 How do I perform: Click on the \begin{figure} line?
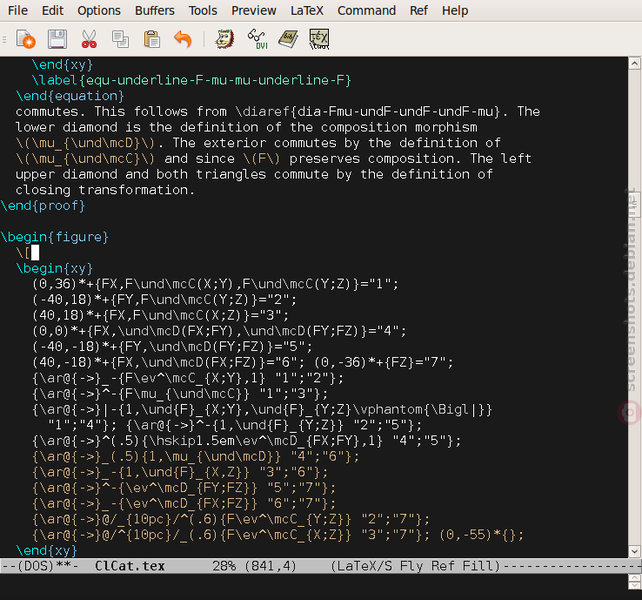coord(54,237)
